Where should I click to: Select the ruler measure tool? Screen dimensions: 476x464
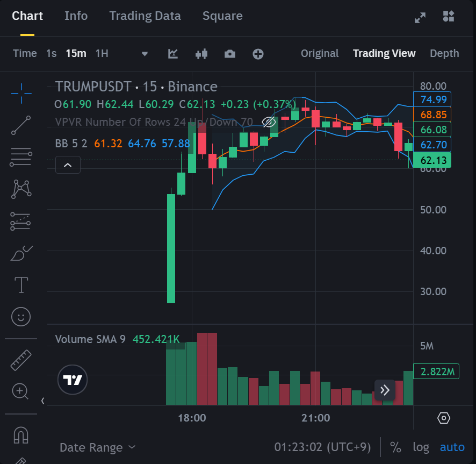pos(21,360)
